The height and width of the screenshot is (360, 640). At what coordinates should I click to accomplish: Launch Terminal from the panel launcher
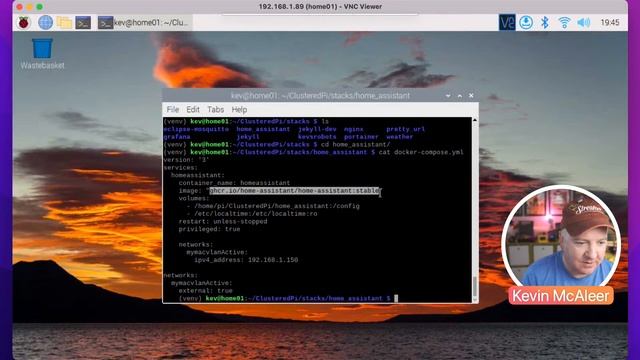point(83,22)
